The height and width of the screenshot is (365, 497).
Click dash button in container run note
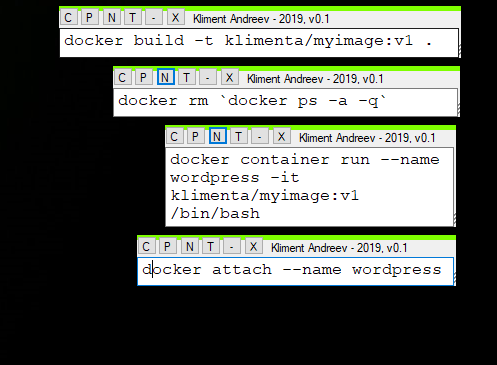click(x=260, y=136)
